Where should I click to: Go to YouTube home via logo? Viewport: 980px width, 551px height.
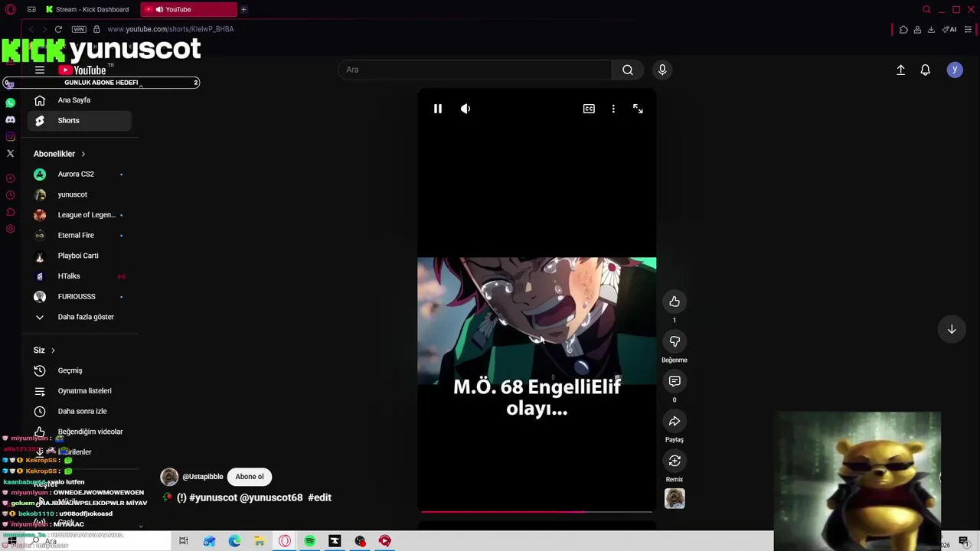click(x=82, y=70)
